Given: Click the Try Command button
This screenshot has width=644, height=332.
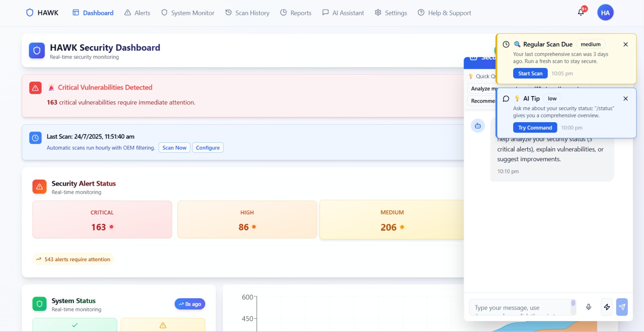Looking at the screenshot, I should (535, 127).
